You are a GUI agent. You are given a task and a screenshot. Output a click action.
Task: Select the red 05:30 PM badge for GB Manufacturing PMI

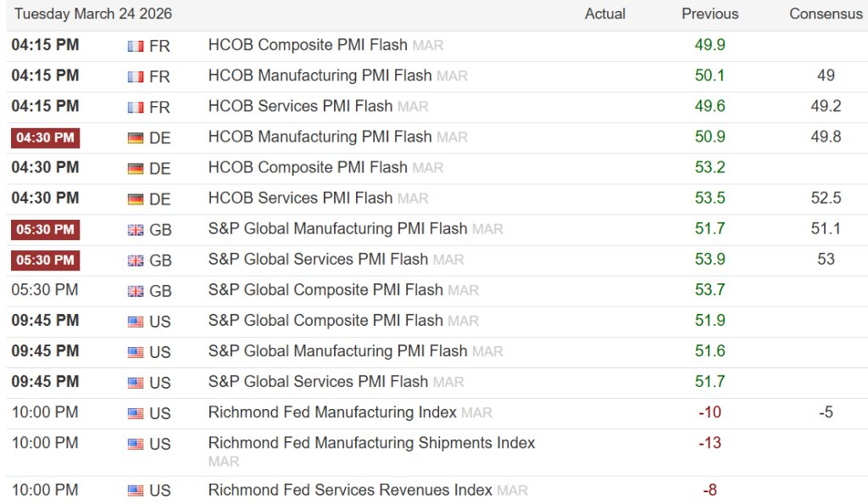tap(45, 229)
